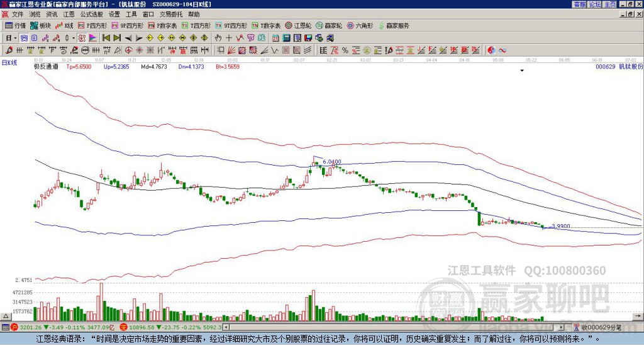Open P数字表 tool

(163, 25)
